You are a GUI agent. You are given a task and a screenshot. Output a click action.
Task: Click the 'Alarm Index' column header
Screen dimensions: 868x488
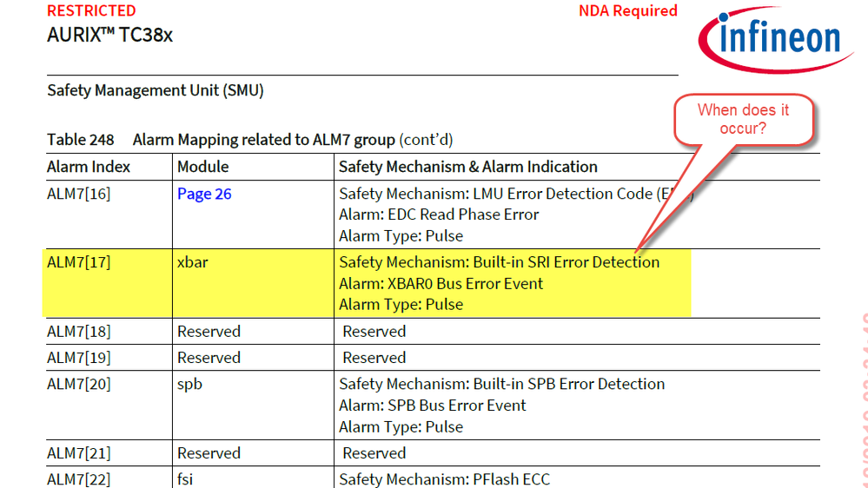pos(89,167)
